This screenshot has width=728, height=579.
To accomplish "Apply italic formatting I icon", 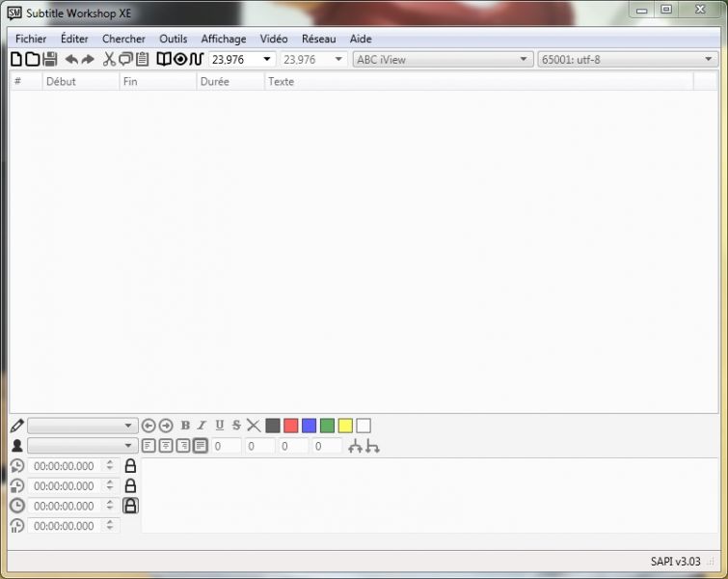I will [x=202, y=426].
